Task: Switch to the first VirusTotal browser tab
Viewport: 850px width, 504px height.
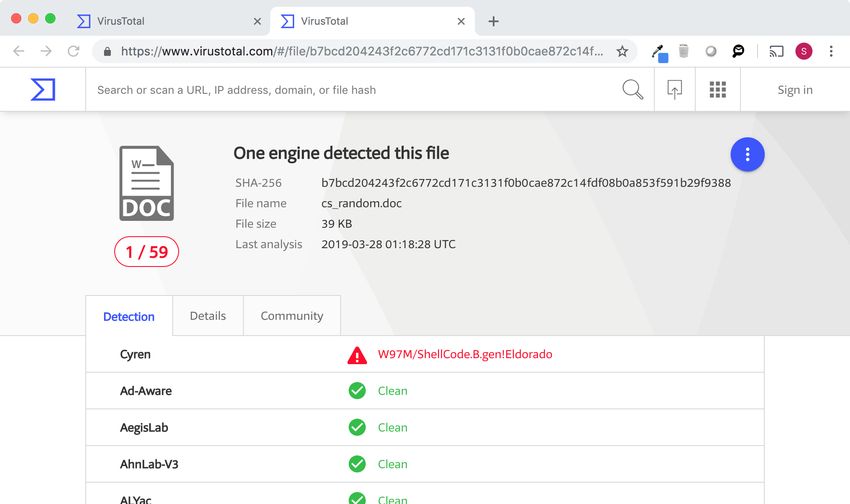Action: point(168,21)
